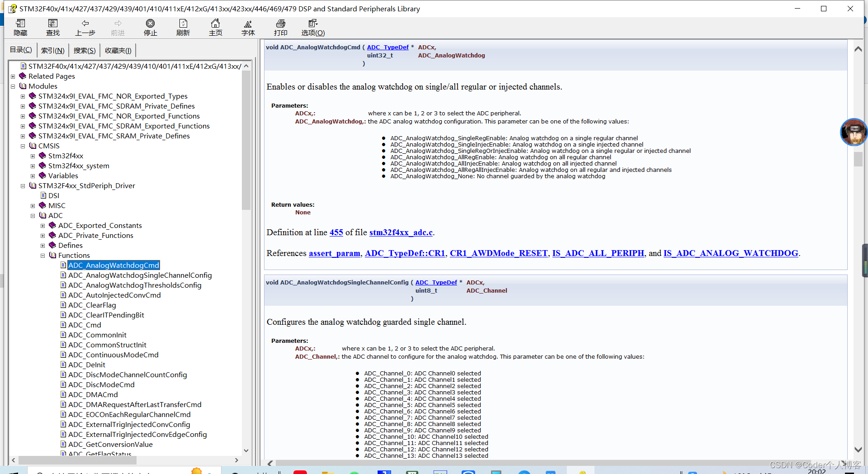Click the Hide (隐藏) toolbar icon
Image resolution: width=868 pixels, height=474 pixels.
tap(20, 27)
